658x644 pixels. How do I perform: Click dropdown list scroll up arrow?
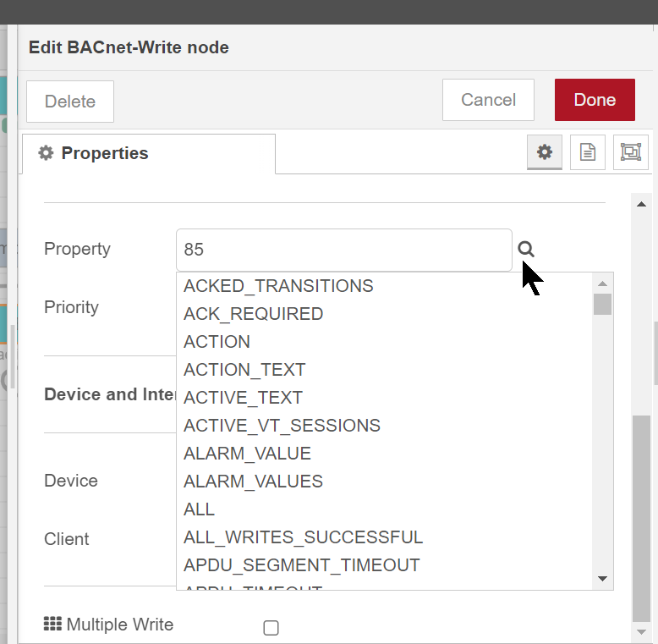[x=603, y=283]
